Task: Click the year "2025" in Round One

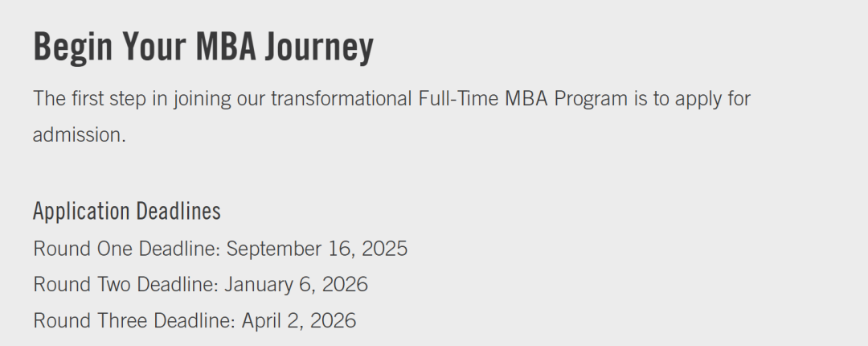Action: coord(384,249)
